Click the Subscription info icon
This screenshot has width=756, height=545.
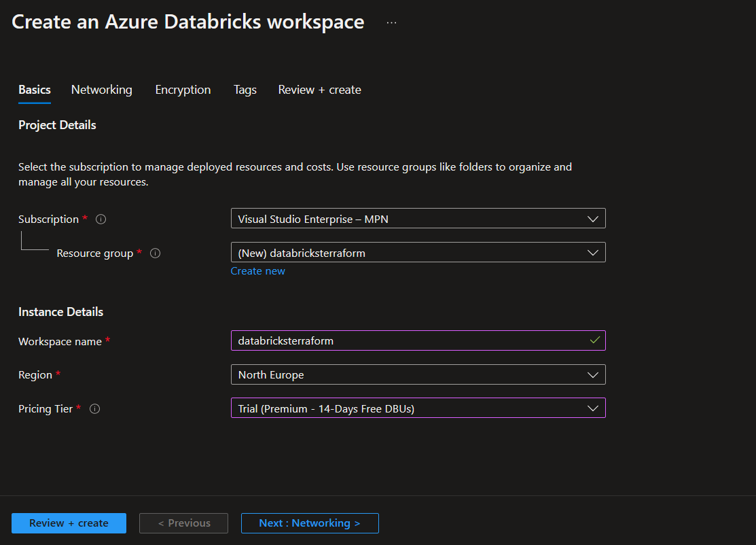(101, 219)
